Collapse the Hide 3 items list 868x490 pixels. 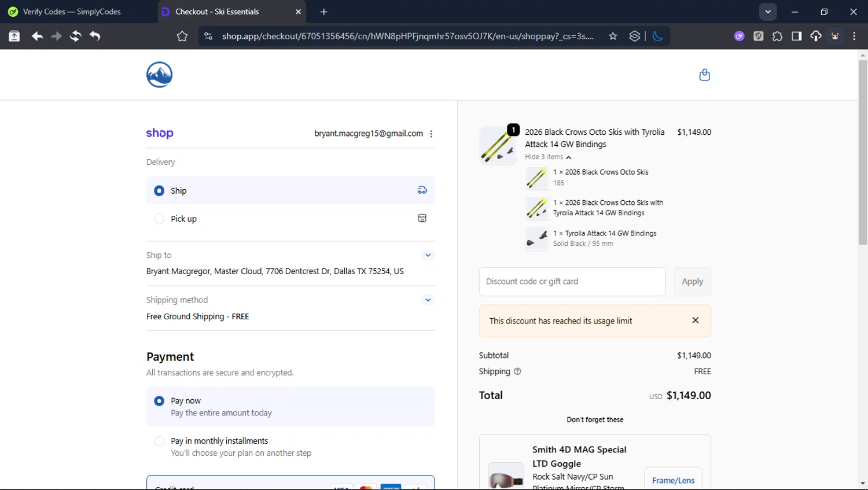(x=547, y=157)
